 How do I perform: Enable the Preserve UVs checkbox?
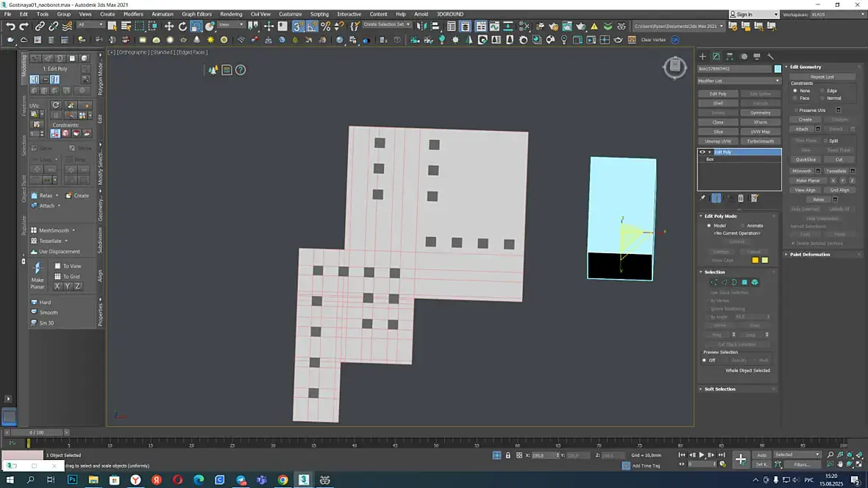[796, 110]
